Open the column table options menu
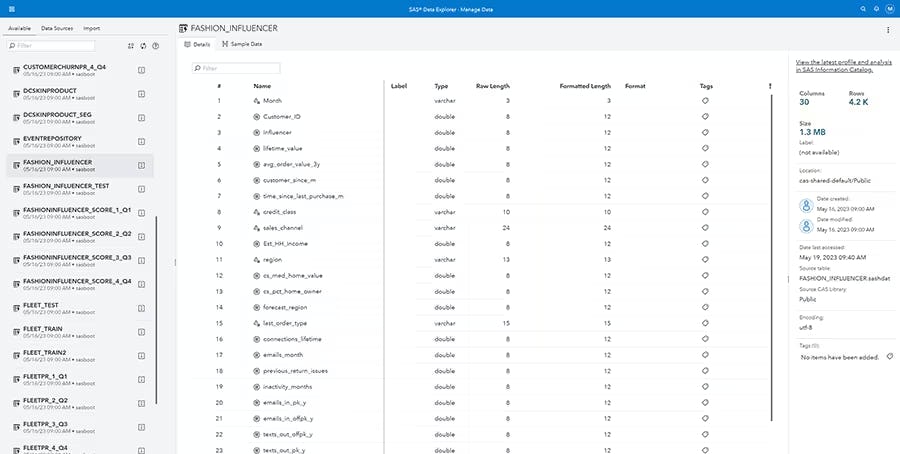900x454 pixels. pos(770,86)
